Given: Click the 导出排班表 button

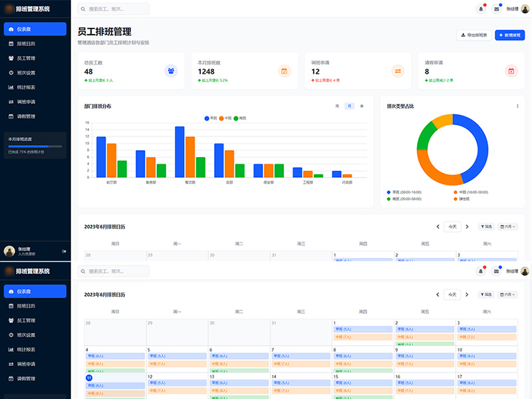Looking at the screenshot, I should pos(473,35).
